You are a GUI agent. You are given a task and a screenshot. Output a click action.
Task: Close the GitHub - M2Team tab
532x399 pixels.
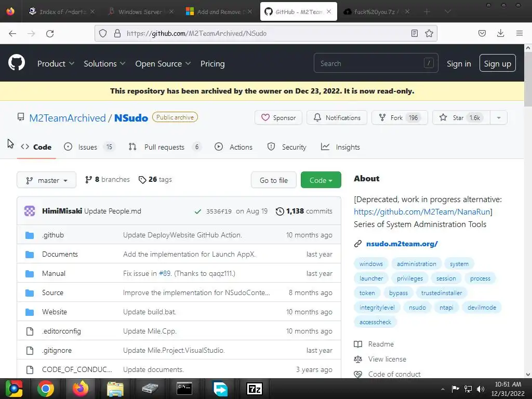[x=329, y=11]
